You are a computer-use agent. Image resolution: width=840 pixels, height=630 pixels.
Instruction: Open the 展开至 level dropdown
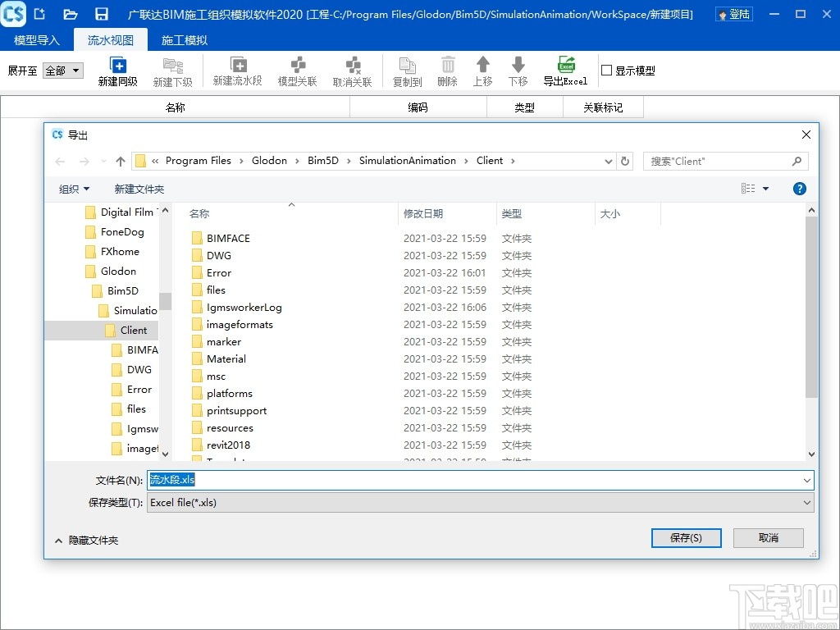pos(62,71)
